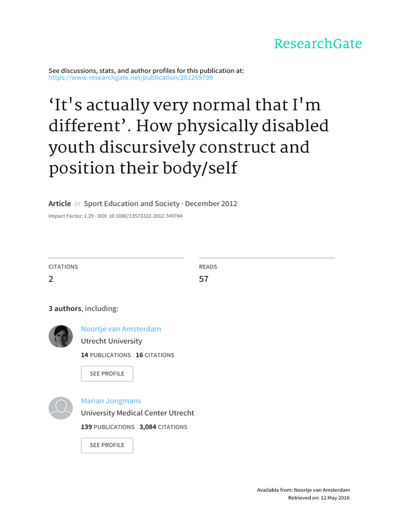
Task: Click Utrecht University affiliation
Action: click(111, 341)
